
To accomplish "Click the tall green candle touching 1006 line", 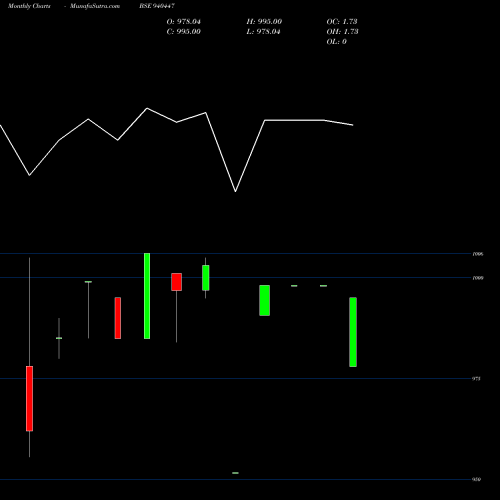I will pyautogui.click(x=147, y=296).
